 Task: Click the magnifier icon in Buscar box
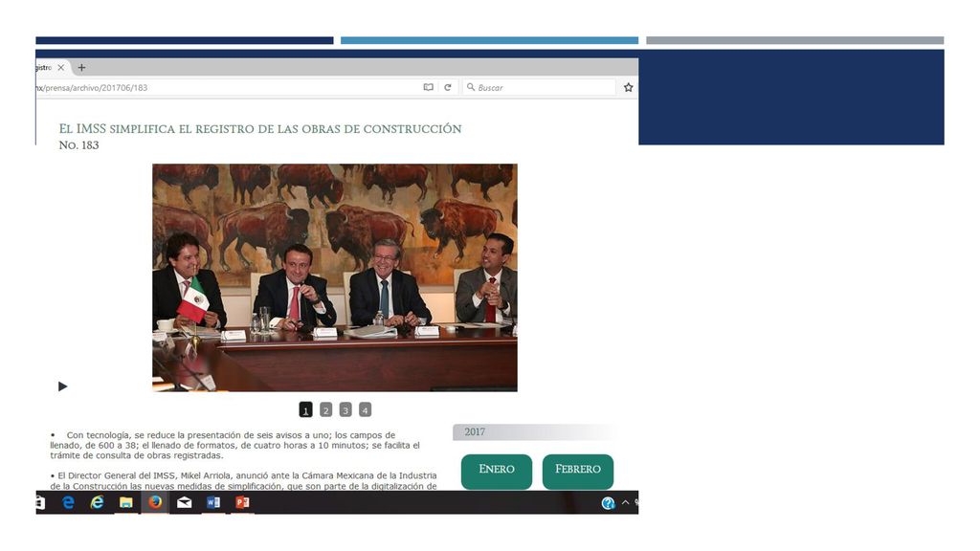point(471,87)
